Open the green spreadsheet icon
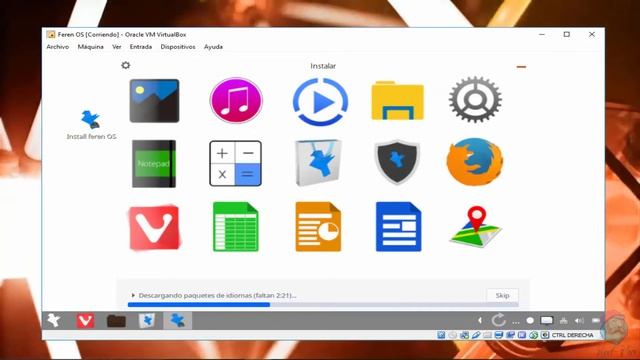Image resolution: width=640 pixels, height=360 pixels. pos(236,227)
